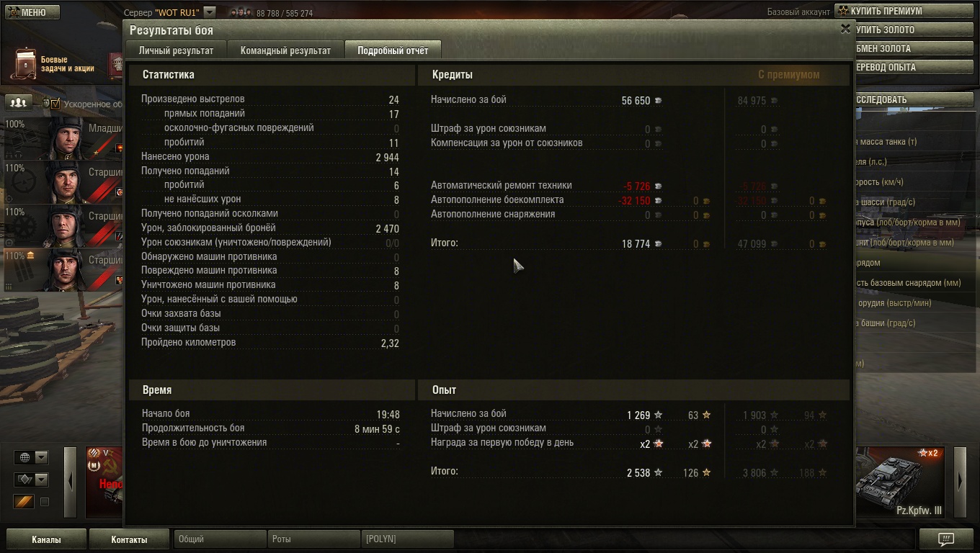Open the МЕНЮ button

pos(30,12)
